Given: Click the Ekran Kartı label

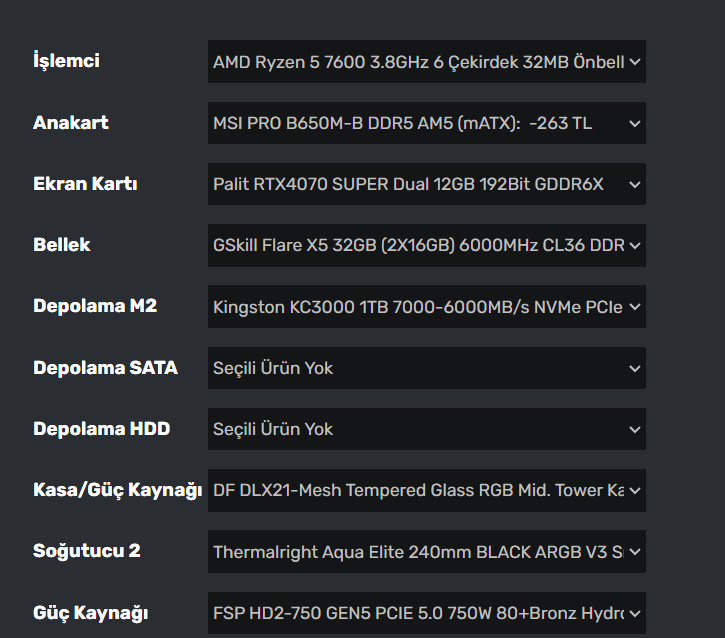Looking at the screenshot, I should [x=85, y=184].
